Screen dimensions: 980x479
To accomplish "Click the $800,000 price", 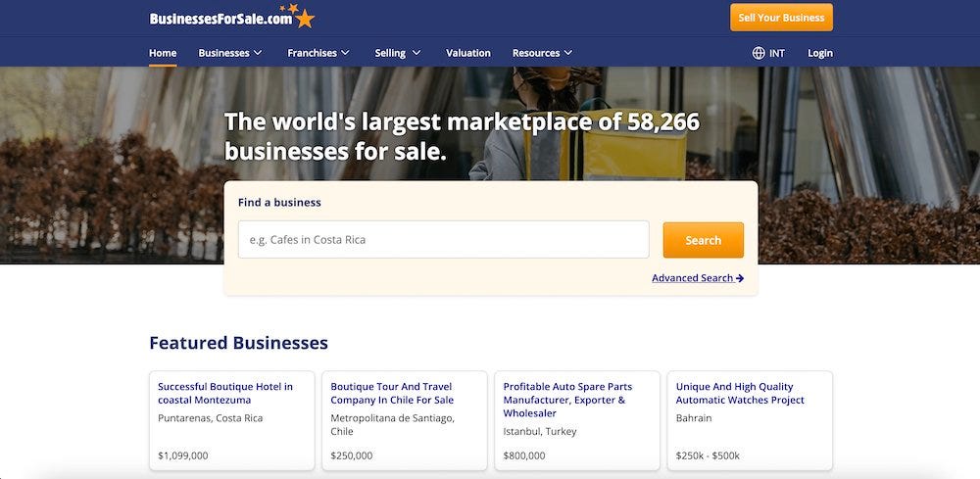I will pyautogui.click(x=523, y=455).
